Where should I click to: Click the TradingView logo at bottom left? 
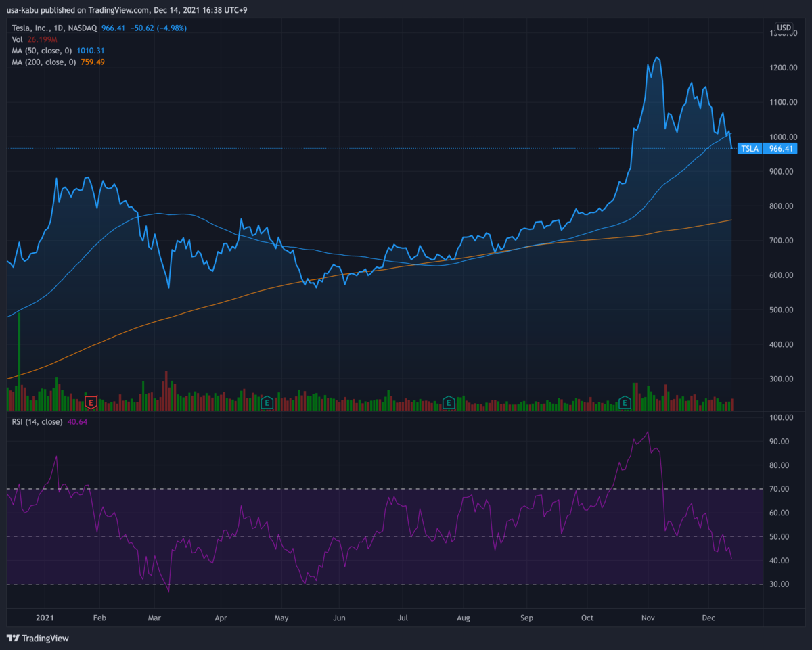[x=38, y=638]
